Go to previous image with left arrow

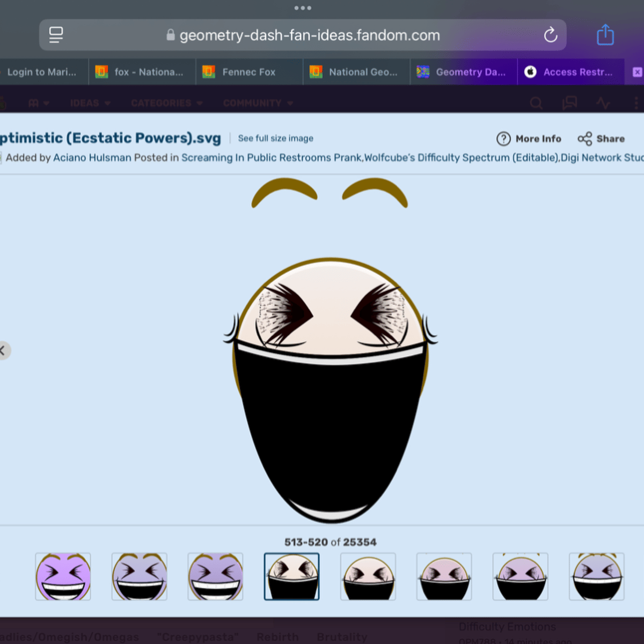(3, 350)
